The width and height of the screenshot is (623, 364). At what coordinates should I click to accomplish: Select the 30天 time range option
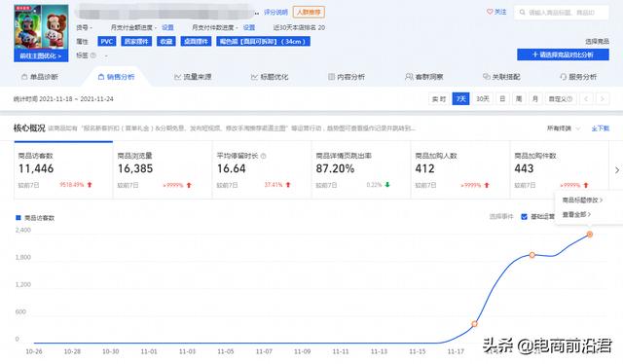[x=483, y=99]
